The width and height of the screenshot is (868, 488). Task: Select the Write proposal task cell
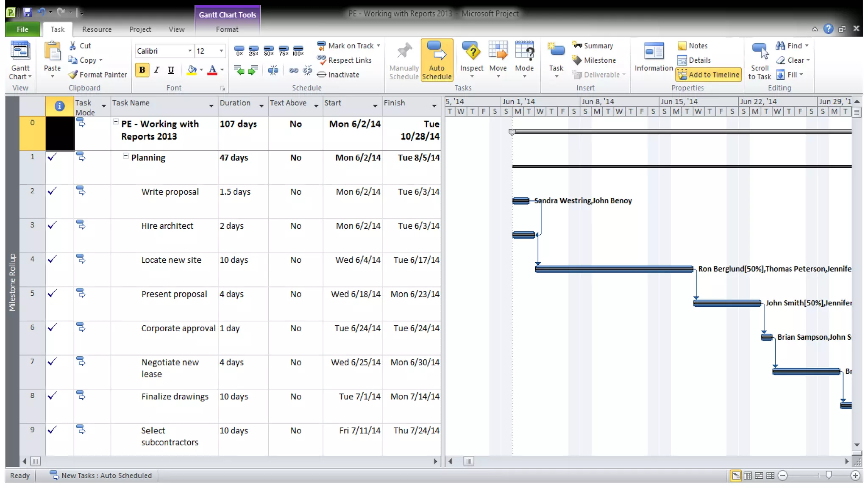(x=170, y=192)
